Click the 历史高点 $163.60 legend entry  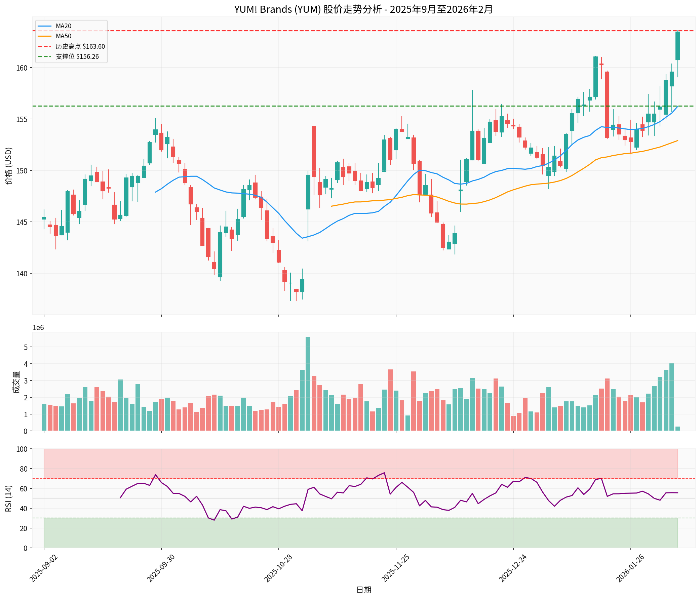[x=80, y=46]
